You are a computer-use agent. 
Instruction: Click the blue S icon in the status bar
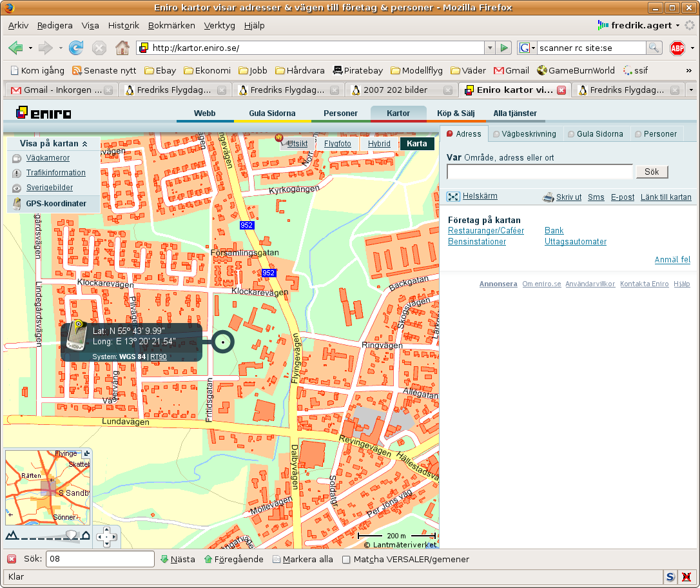click(670, 577)
